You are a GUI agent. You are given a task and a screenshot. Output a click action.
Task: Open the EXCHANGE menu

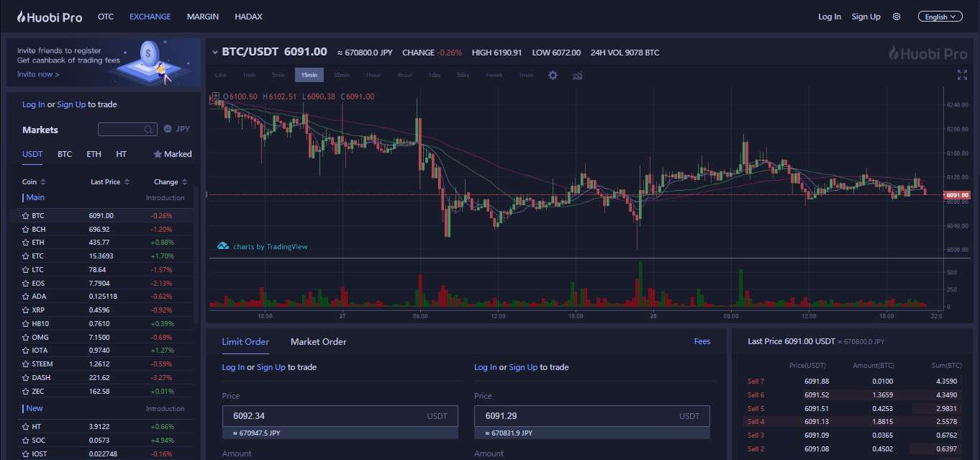click(150, 17)
